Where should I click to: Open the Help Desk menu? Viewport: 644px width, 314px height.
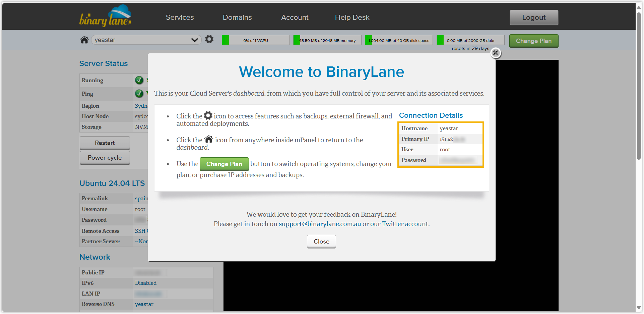click(x=352, y=17)
